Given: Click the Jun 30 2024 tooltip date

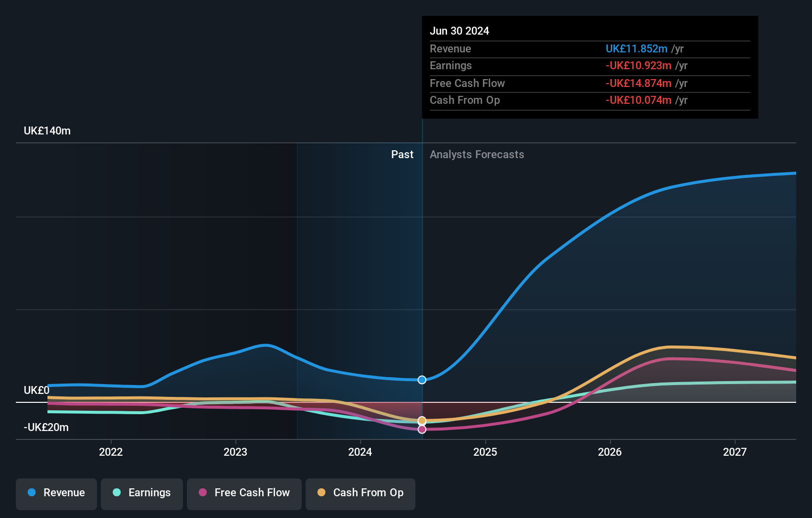Looking at the screenshot, I should pyautogui.click(x=459, y=31).
